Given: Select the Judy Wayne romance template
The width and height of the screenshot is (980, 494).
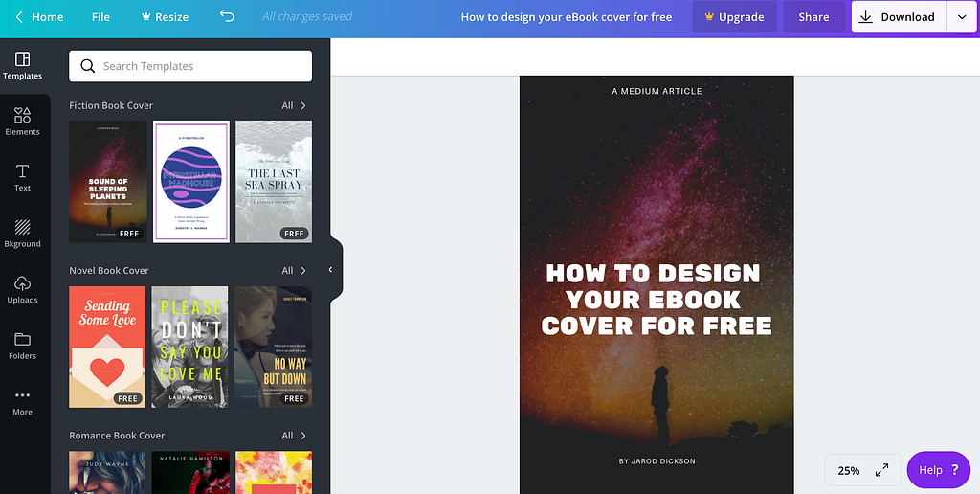Looking at the screenshot, I should pyautogui.click(x=107, y=473).
